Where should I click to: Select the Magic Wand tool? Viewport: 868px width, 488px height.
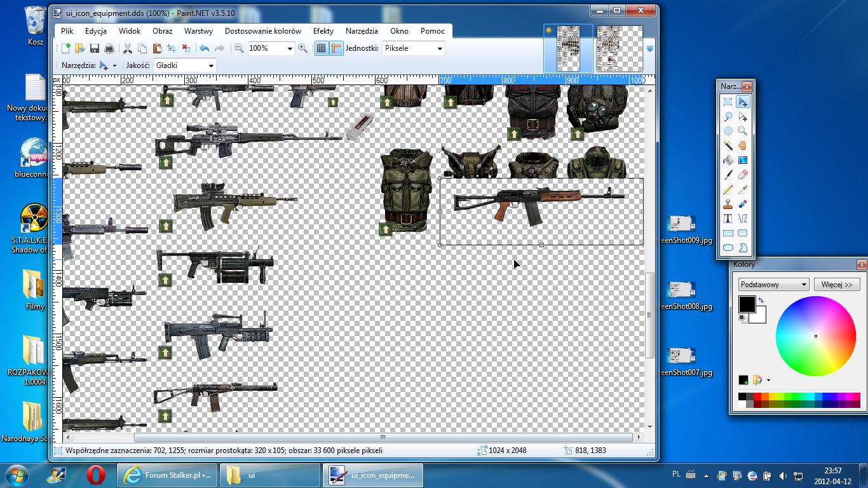(x=728, y=146)
